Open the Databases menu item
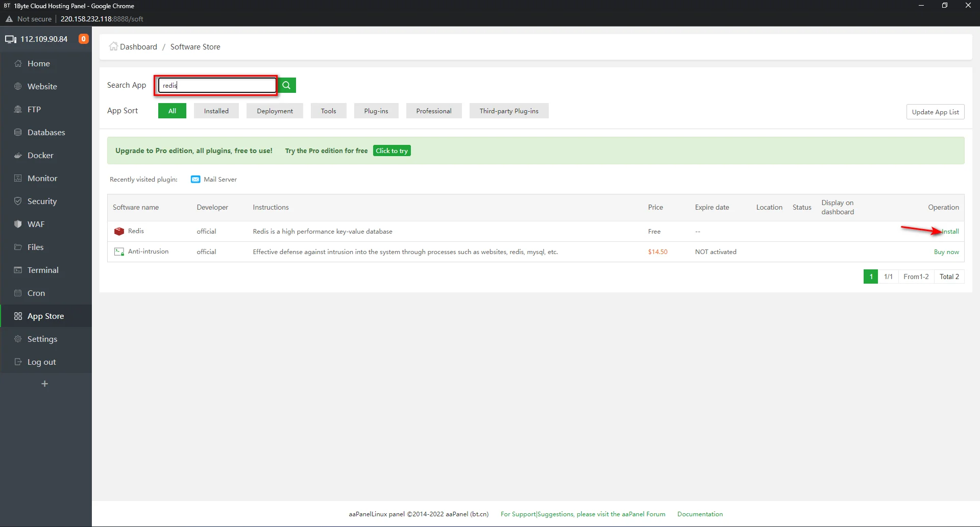Image resolution: width=980 pixels, height=527 pixels. click(46, 133)
